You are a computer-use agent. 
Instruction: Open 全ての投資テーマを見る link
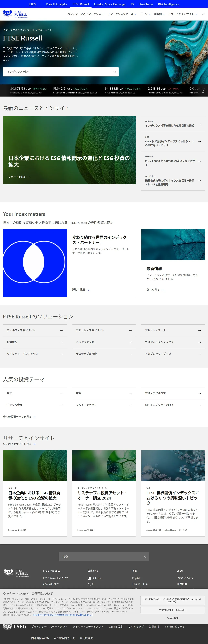19,417
